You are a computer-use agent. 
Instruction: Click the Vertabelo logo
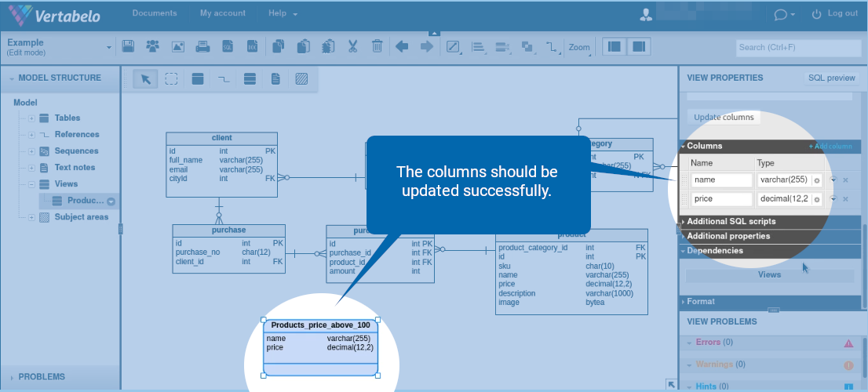(x=54, y=16)
